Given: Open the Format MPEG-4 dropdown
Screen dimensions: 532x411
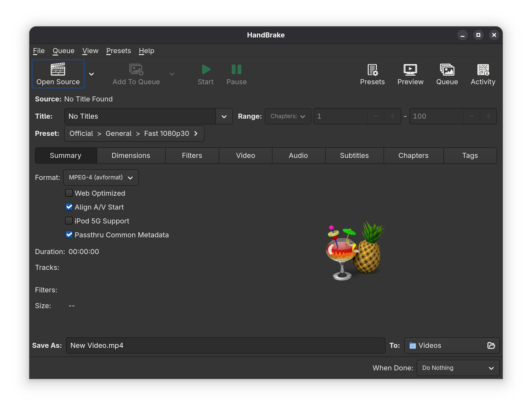Looking at the screenshot, I should pos(101,178).
